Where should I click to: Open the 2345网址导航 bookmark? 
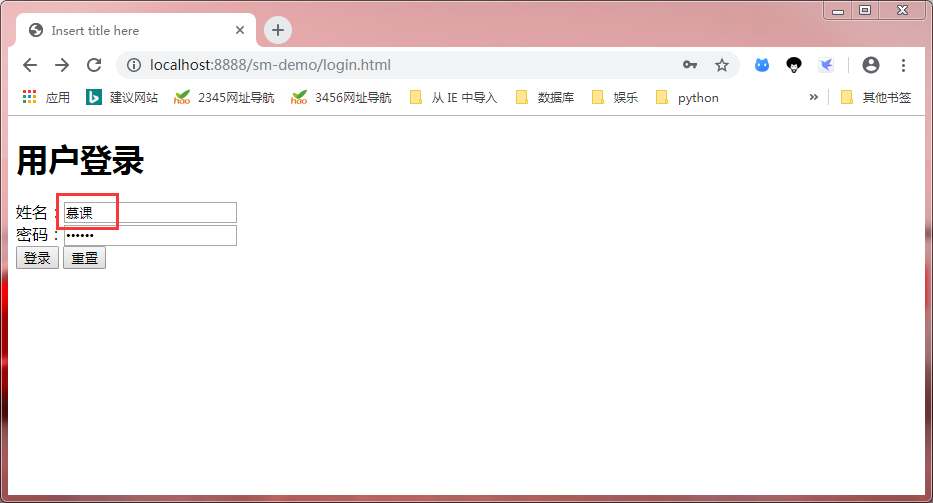[224, 97]
